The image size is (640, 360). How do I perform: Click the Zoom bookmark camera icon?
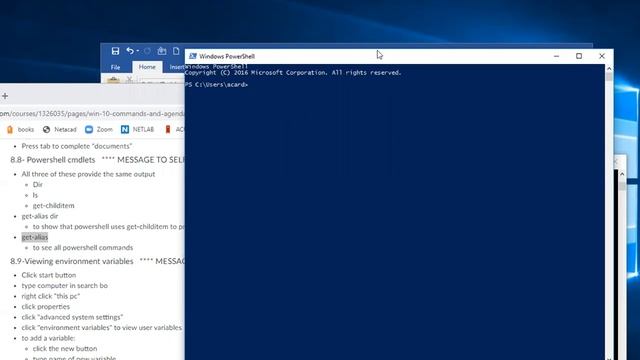(89, 129)
